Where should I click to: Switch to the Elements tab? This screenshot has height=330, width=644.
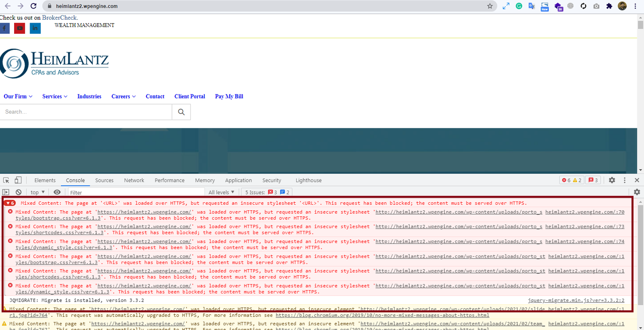click(45, 180)
